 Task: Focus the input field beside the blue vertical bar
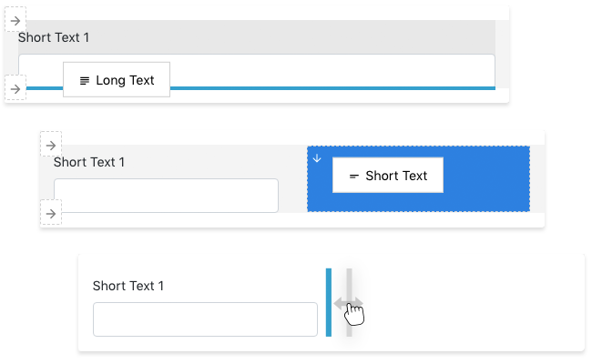206,319
